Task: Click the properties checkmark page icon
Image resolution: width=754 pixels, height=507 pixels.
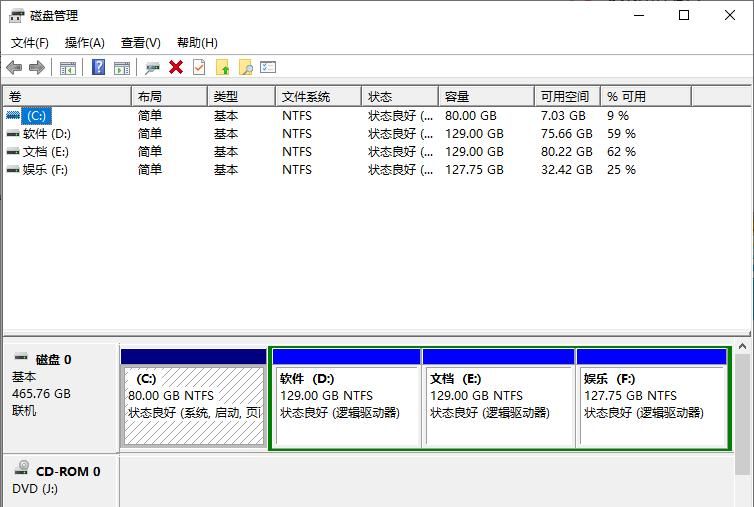Action: point(199,67)
